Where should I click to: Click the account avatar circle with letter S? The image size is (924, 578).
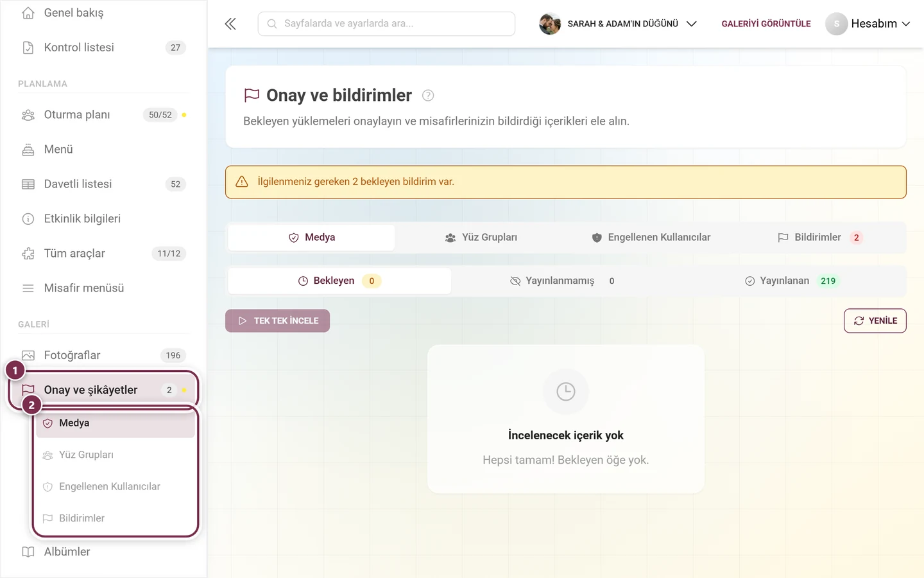tap(837, 24)
